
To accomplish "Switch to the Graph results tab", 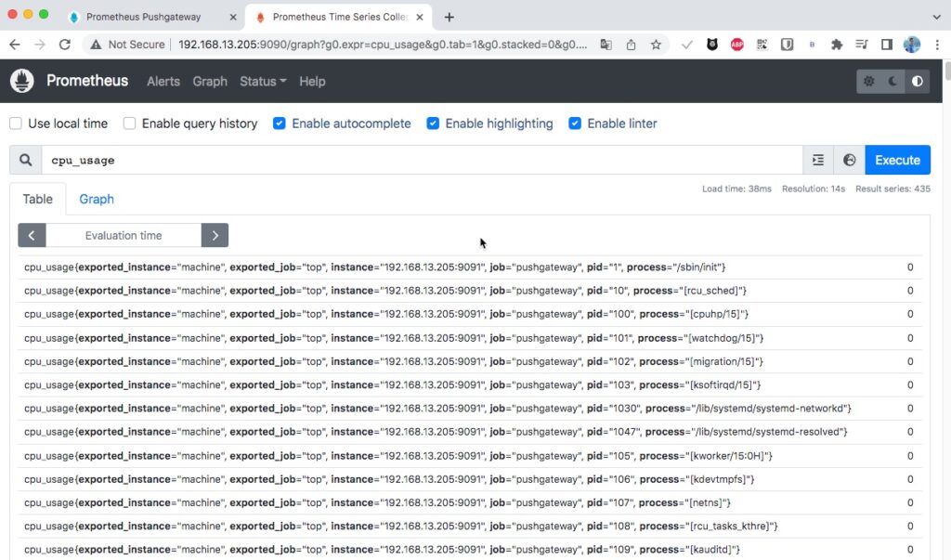I will 97,199.
